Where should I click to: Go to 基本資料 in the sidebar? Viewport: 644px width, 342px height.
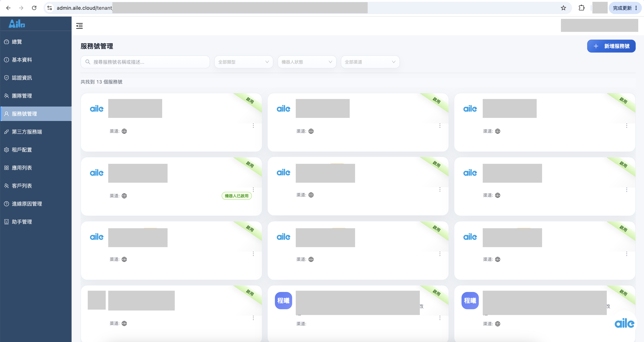pyautogui.click(x=36, y=60)
